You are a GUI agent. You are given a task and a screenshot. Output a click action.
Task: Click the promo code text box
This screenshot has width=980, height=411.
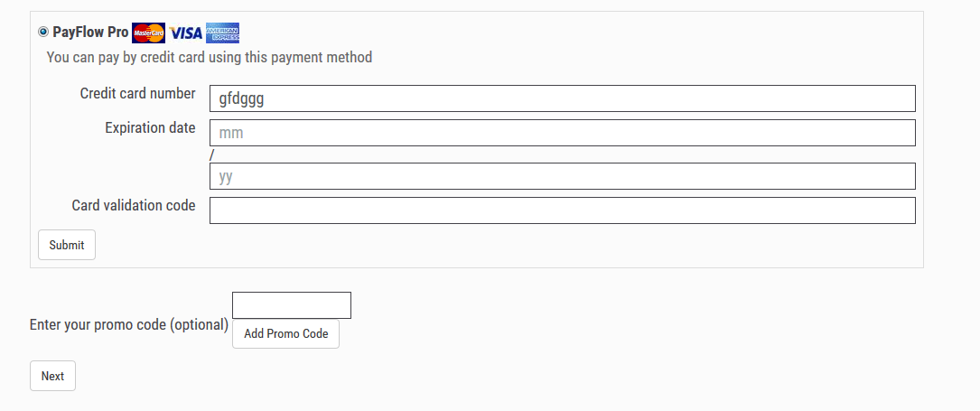[291, 305]
